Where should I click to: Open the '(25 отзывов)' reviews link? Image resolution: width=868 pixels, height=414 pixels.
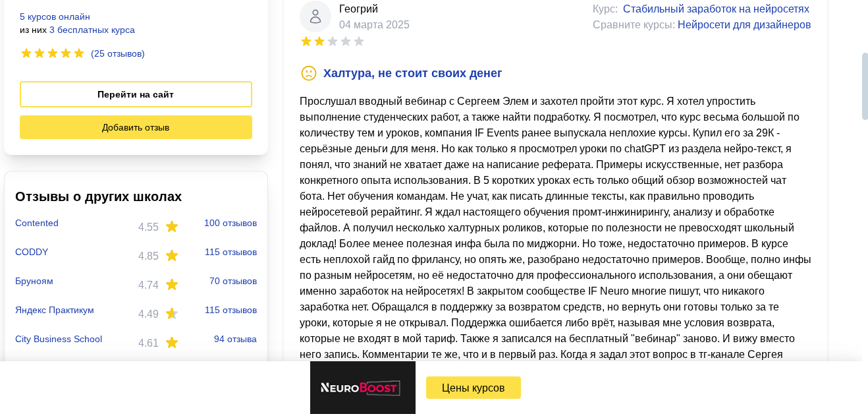point(118,53)
